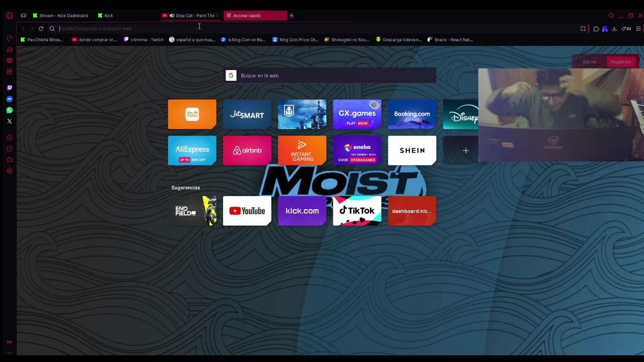Open the airbnb speed dial tile
Screen dimensions: 644x362
point(247,150)
